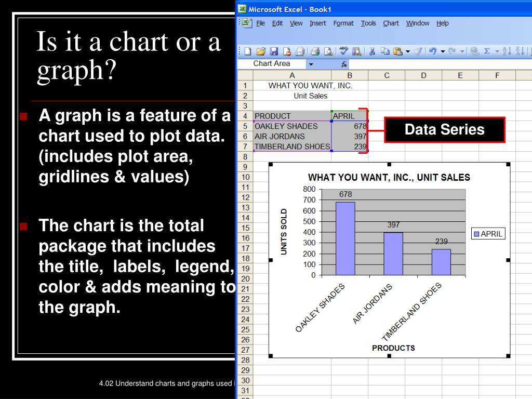Open a file with the folder icon

(261, 51)
